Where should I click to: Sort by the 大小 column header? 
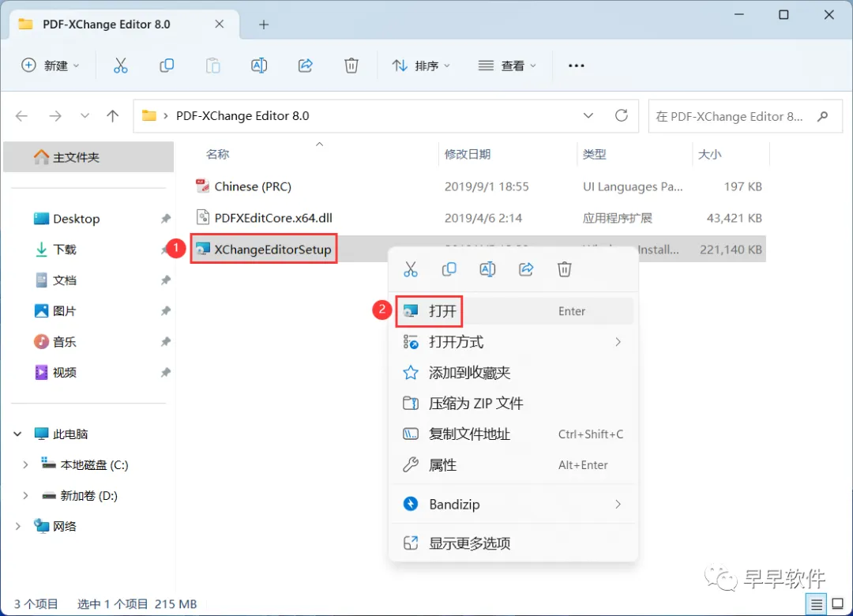click(709, 155)
